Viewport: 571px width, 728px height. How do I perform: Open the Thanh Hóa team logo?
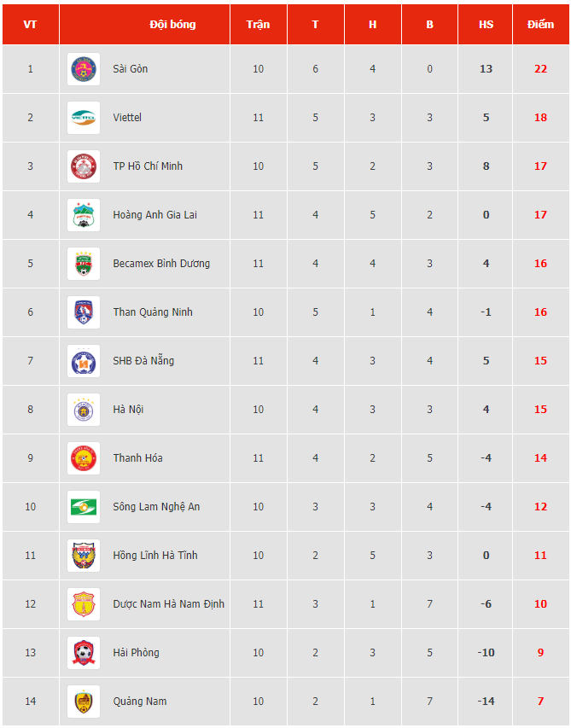click(x=84, y=458)
